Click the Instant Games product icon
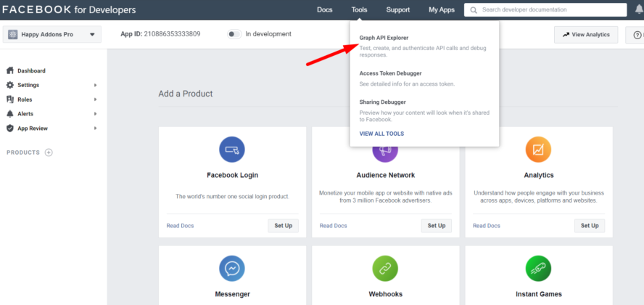 tap(538, 269)
